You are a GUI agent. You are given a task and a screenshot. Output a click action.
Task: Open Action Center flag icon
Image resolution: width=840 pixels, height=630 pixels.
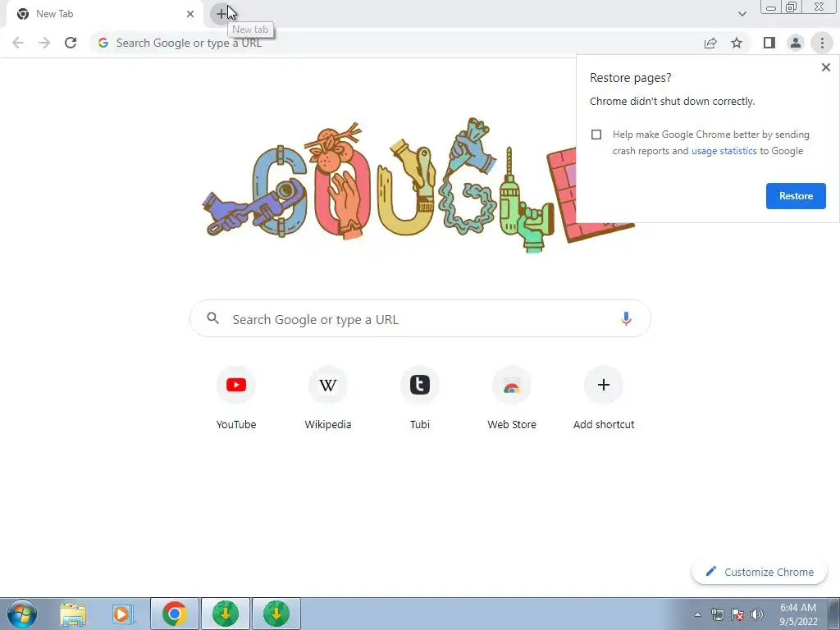coord(737,614)
